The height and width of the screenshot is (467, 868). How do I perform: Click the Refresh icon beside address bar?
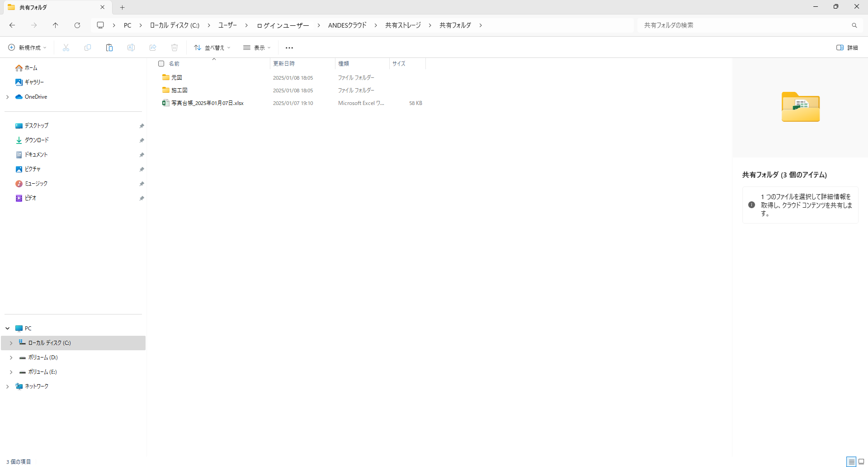pyautogui.click(x=77, y=25)
